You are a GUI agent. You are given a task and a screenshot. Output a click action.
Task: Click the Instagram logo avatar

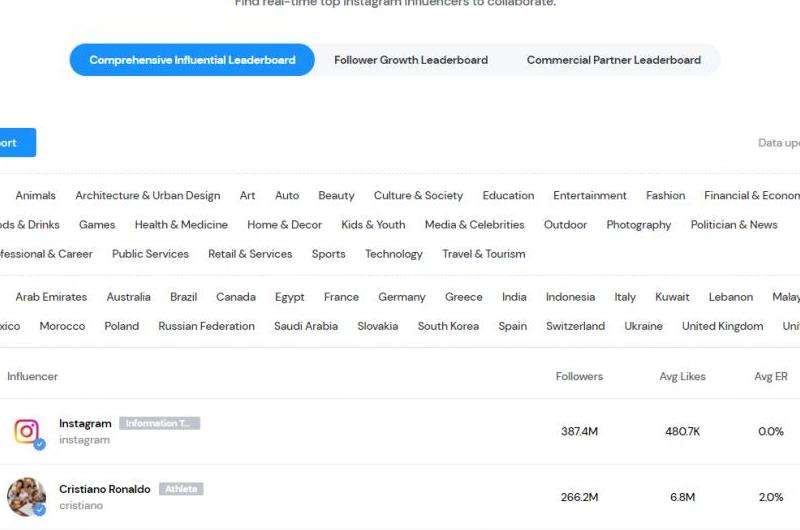[27, 431]
